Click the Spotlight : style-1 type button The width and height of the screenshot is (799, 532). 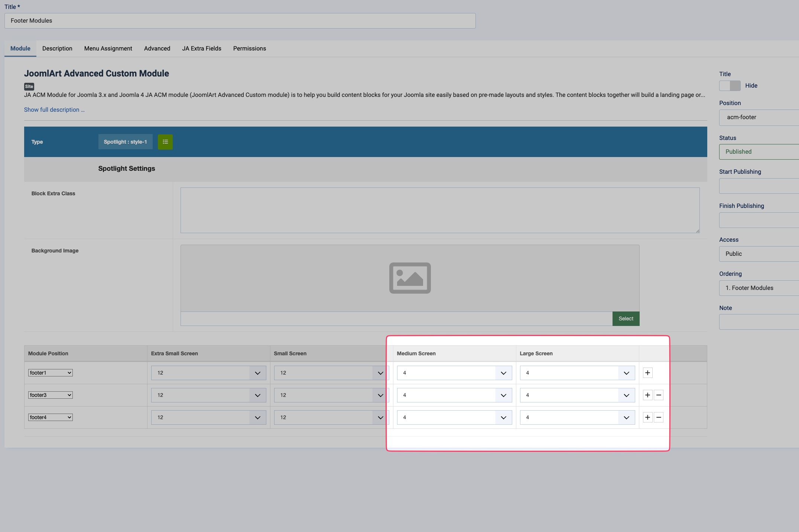pos(125,142)
